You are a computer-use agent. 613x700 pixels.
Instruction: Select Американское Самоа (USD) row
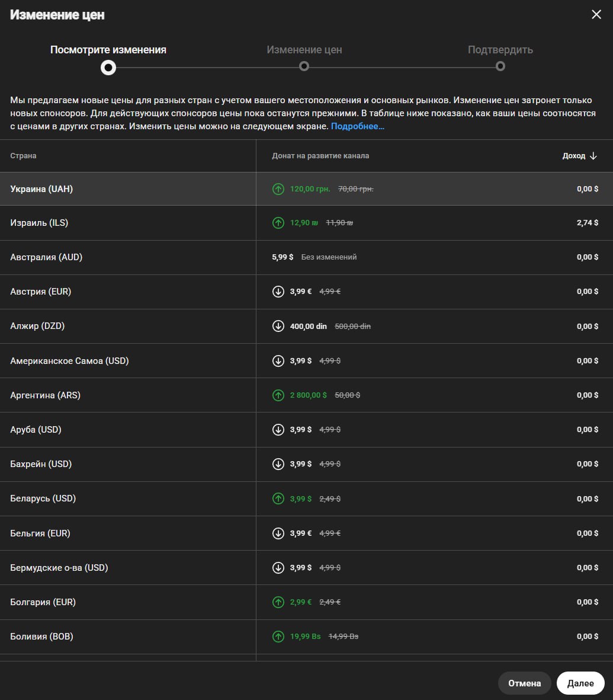click(x=307, y=361)
